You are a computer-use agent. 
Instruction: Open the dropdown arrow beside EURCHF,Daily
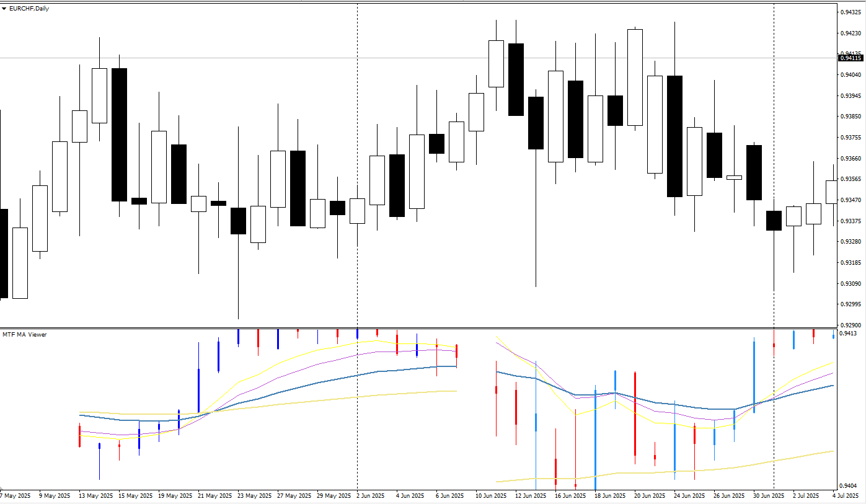(x=4, y=9)
